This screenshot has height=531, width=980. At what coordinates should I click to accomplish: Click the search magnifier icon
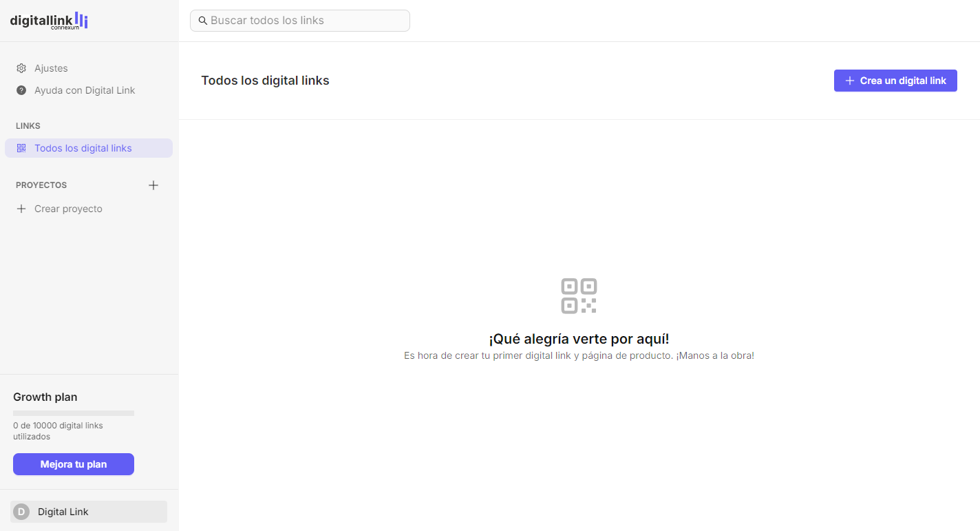coord(203,21)
